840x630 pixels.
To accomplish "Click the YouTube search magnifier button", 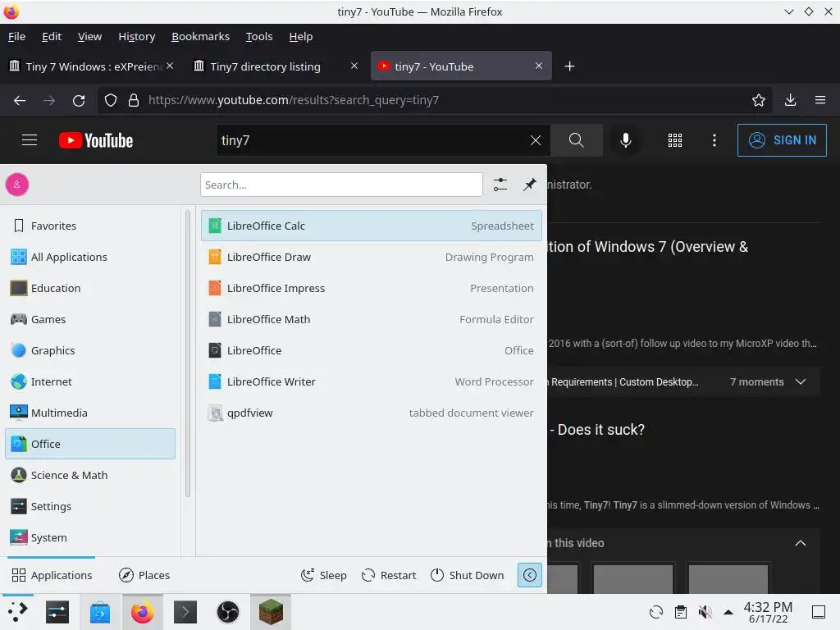I will (577, 140).
